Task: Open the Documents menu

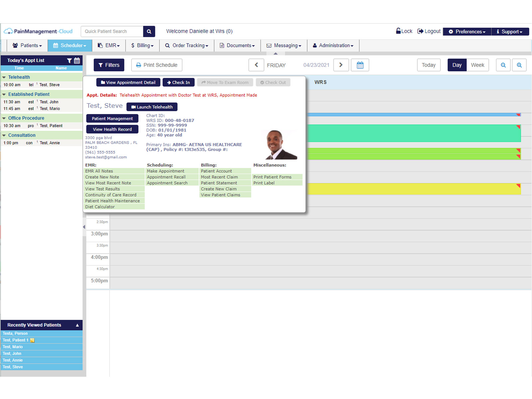Action: pyautogui.click(x=237, y=46)
